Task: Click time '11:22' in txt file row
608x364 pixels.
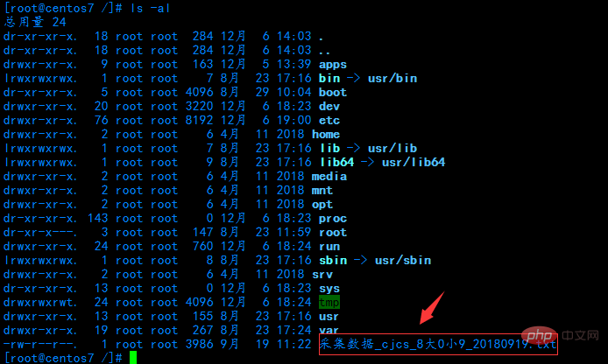Action: click(x=293, y=344)
